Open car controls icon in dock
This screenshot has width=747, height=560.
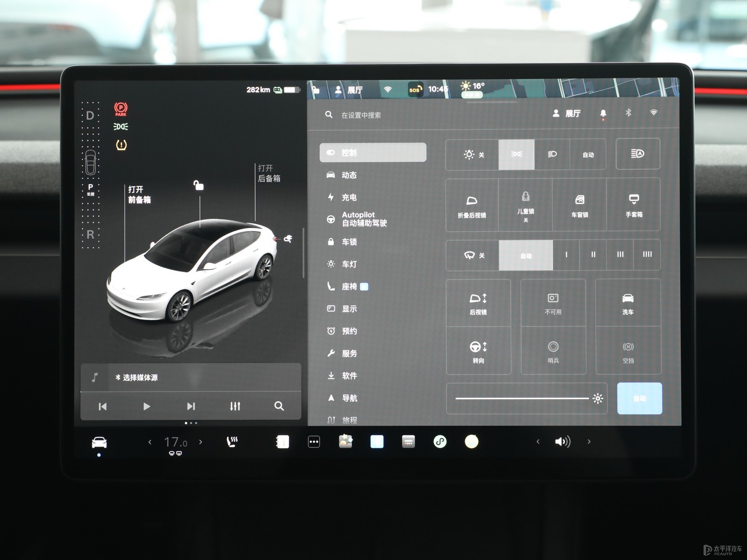click(x=99, y=442)
